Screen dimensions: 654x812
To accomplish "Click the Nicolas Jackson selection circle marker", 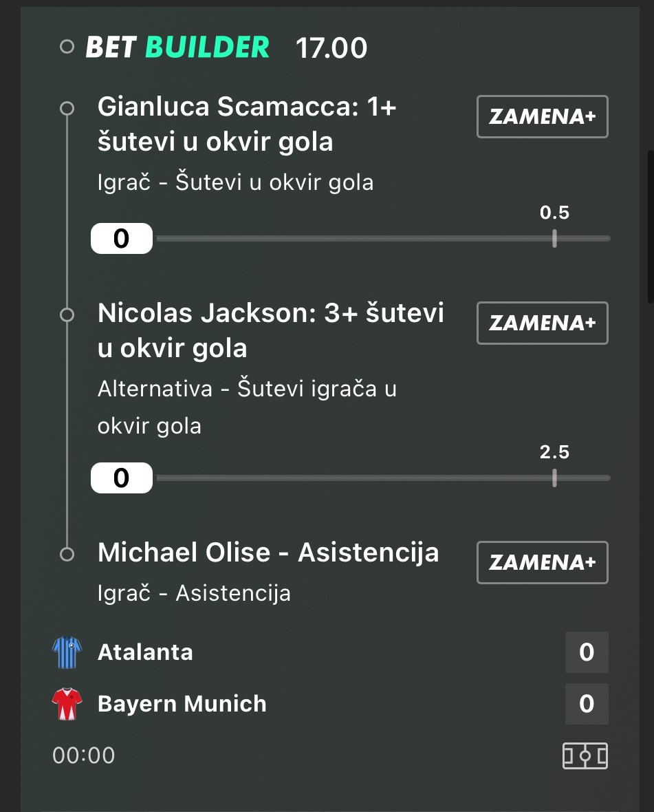I will pyautogui.click(x=67, y=314).
